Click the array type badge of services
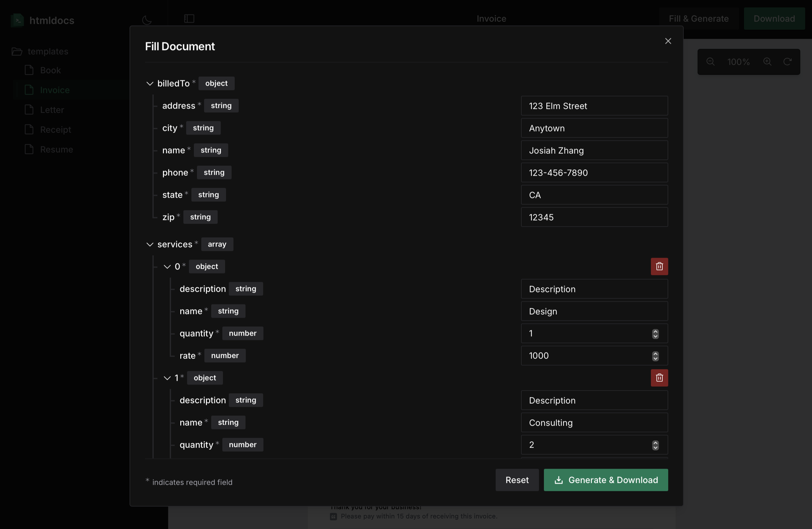 217,244
